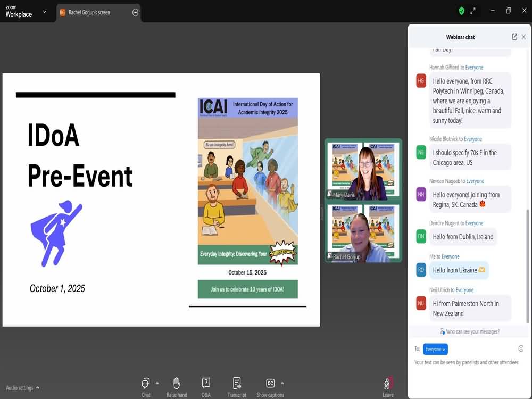Expand the Zoom Workplace dropdown arrow
Screen dimensions: 532x399
pyautogui.click(x=45, y=12)
